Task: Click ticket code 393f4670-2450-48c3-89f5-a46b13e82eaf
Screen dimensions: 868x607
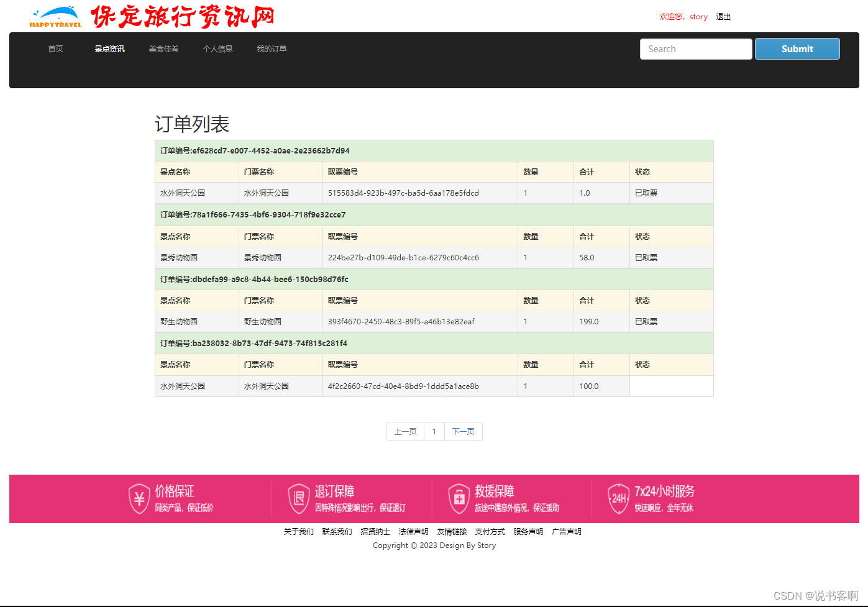Action: coord(401,322)
